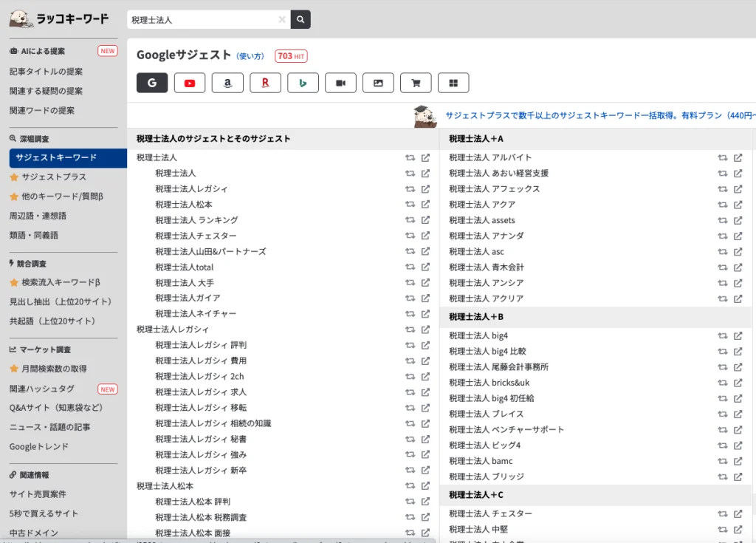
Task: Clear the search box with the × icon
Action: (283, 19)
